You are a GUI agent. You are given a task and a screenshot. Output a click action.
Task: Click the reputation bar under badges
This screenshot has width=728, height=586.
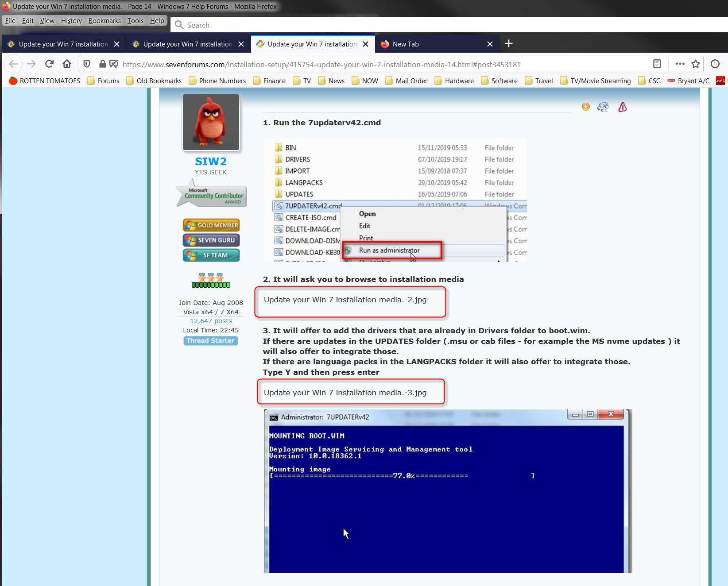(211, 285)
